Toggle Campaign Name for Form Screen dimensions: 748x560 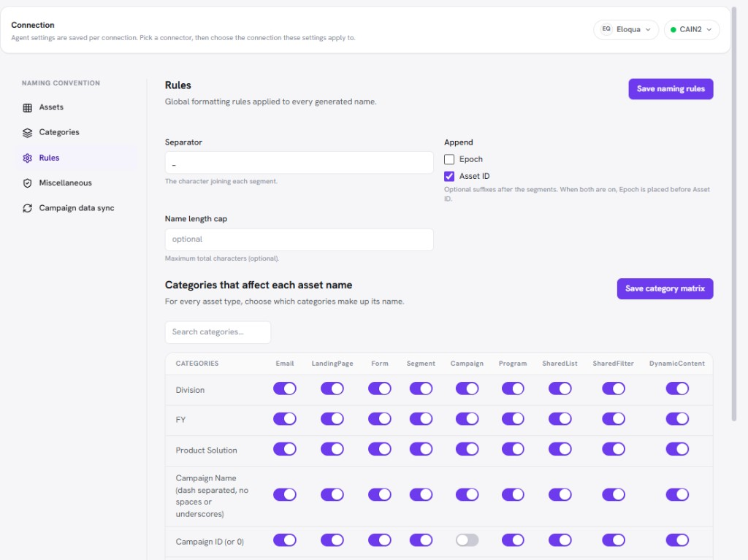[x=380, y=494]
